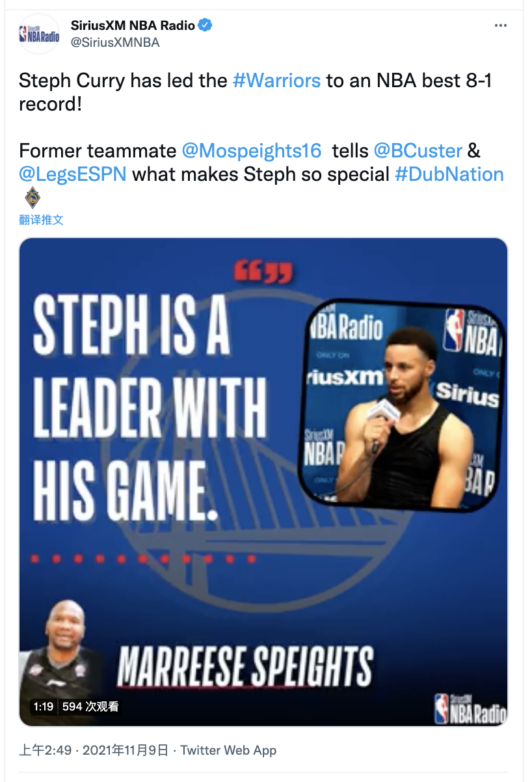Visit the @Mospeights16 profile mention
The height and width of the screenshot is (782, 532).
point(252,150)
